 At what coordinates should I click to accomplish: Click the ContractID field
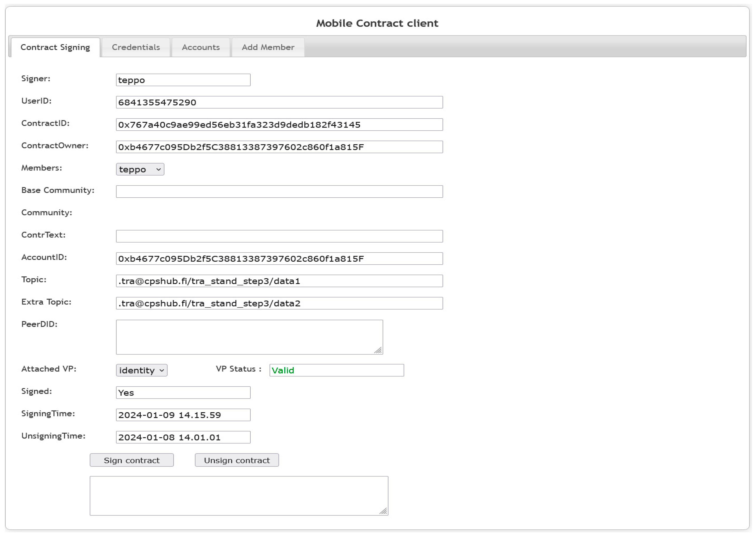pyautogui.click(x=279, y=125)
